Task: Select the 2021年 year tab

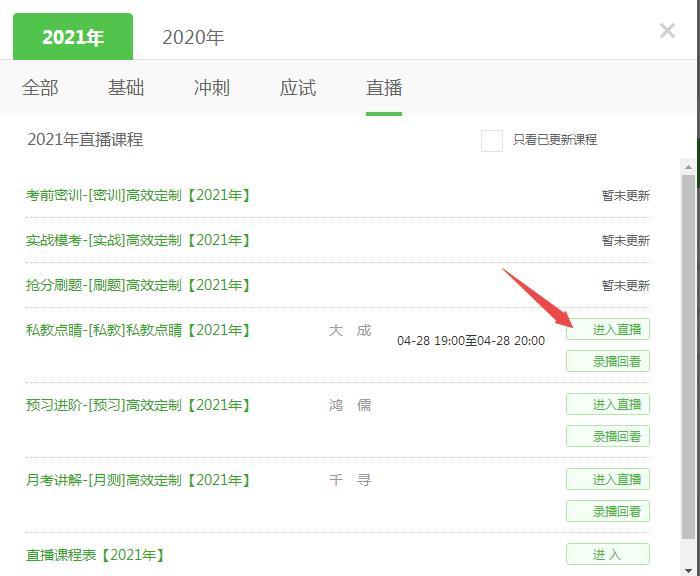Action: coord(73,37)
